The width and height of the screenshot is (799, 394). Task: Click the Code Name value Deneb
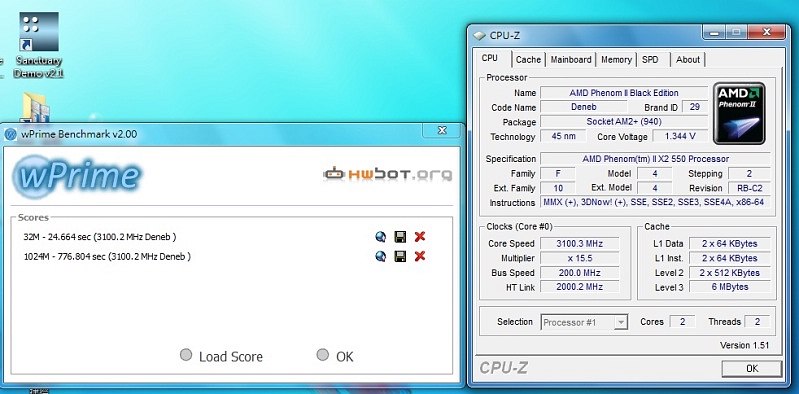click(x=583, y=107)
